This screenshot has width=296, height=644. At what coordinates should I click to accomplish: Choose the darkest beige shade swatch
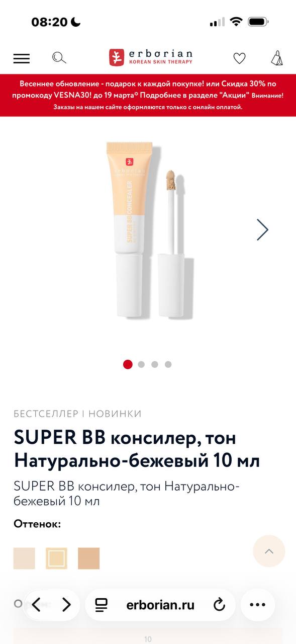pos(89,558)
